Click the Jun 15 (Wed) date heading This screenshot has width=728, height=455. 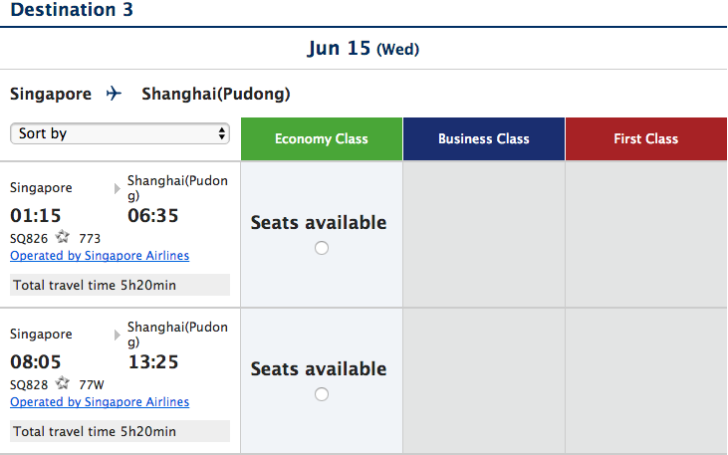click(x=363, y=48)
